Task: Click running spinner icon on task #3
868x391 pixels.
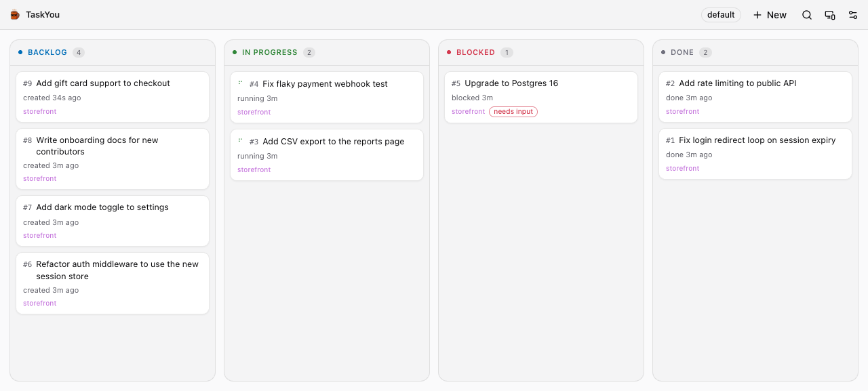Action: [x=241, y=141]
